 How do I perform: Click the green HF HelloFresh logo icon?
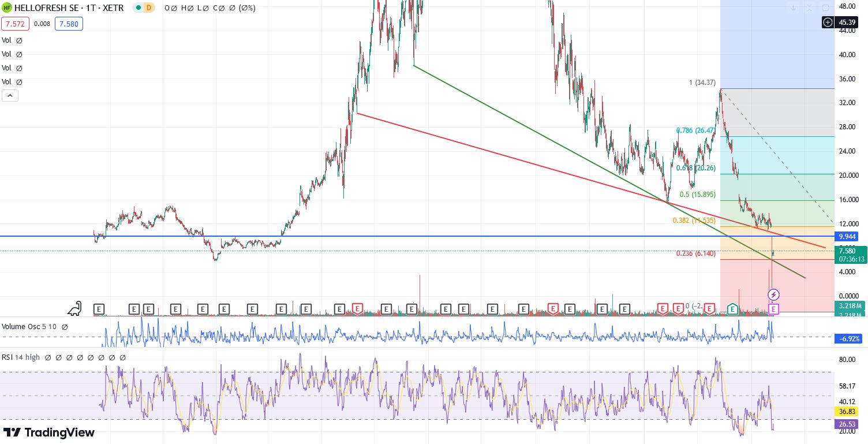pos(8,8)
